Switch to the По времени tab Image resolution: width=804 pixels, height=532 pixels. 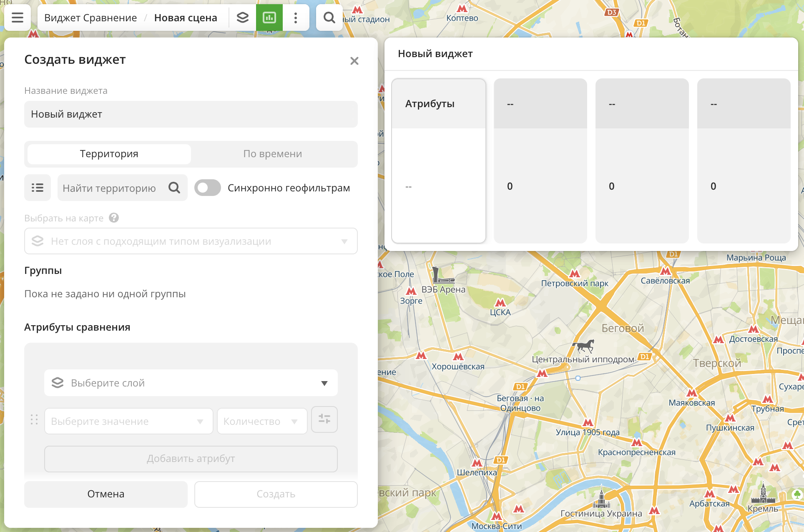[272, 154]
